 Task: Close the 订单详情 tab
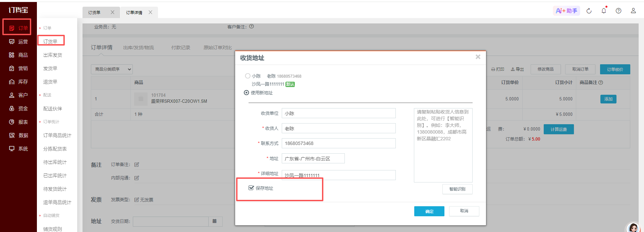click(150, 12)
